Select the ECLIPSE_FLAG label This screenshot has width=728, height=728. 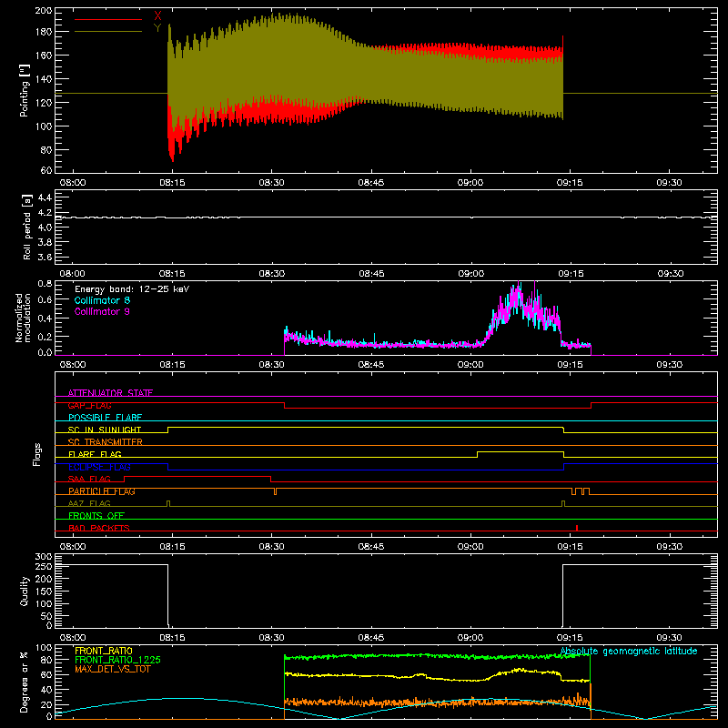(x=99, y=467)
